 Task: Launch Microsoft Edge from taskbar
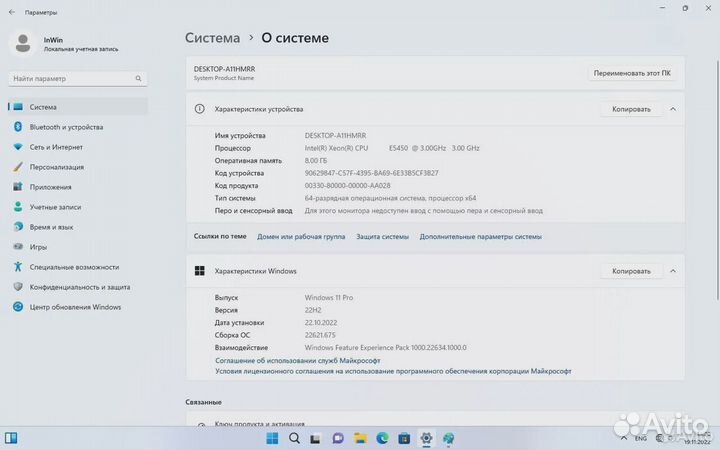[x=382, y=439]
